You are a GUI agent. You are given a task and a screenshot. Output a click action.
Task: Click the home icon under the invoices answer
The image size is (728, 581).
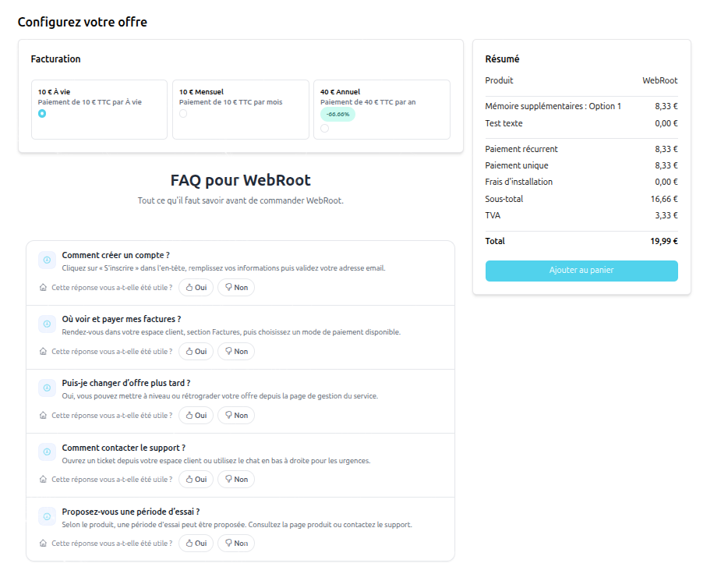[x=43, y=352]
